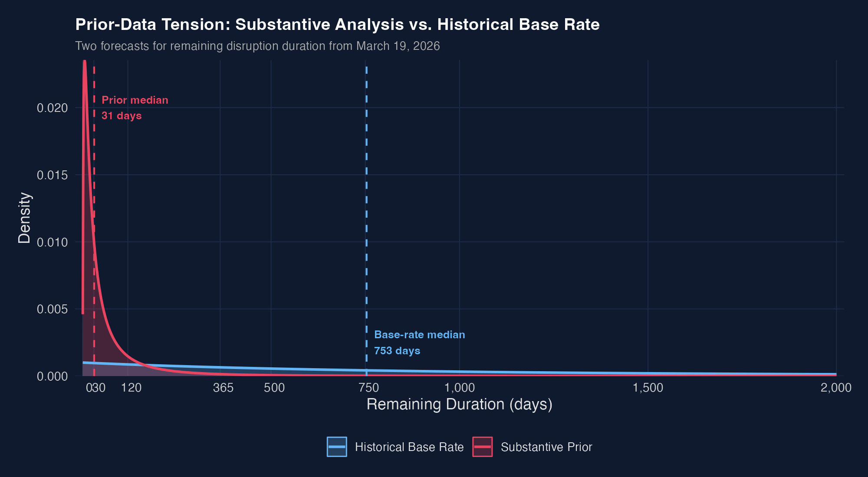Select the chart title text
The width and height of the screenshot is (868, 477).
pyautogui.click(x=337, y=25)
